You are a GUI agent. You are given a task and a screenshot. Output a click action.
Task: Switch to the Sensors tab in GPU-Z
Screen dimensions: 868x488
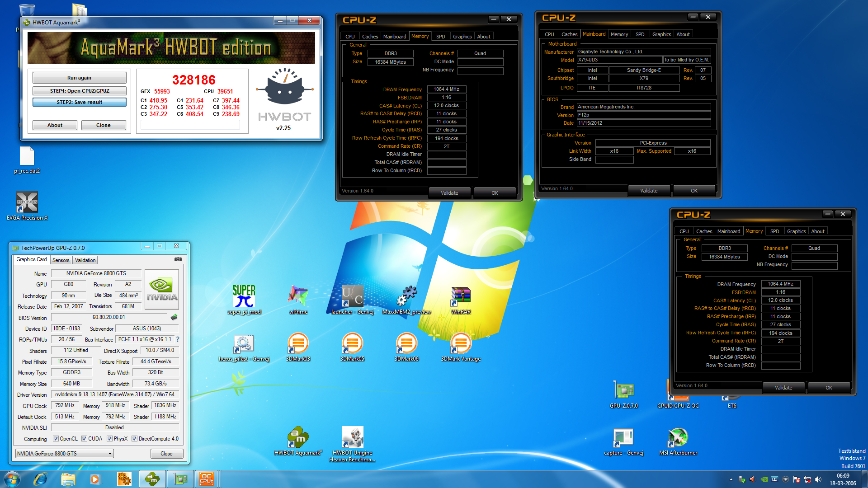pos(61,260)
